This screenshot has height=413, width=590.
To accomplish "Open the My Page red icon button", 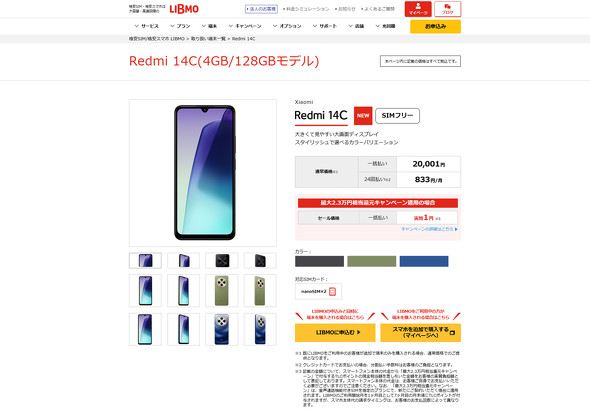I will (x=418, y=9).
